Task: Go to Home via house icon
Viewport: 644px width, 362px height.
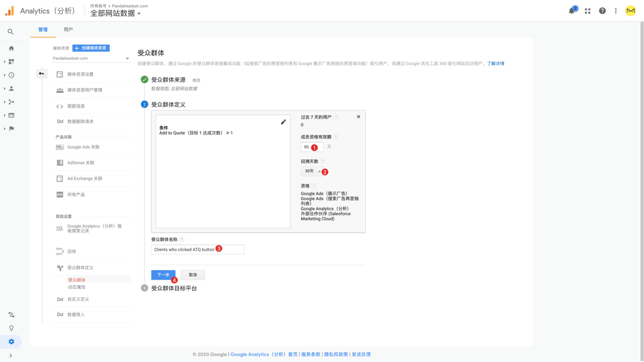Action: coord(11,48)
